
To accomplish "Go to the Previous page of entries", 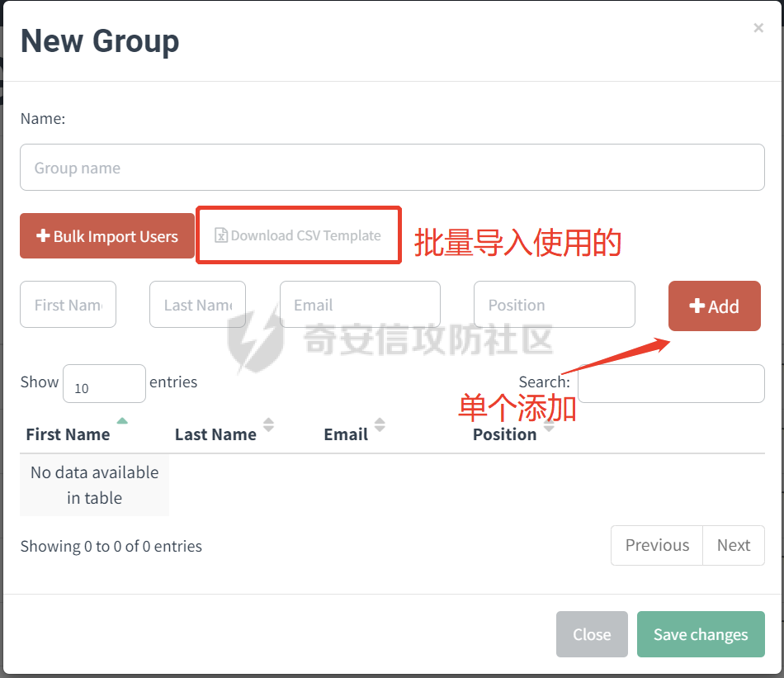I will [x=657, y=545].
